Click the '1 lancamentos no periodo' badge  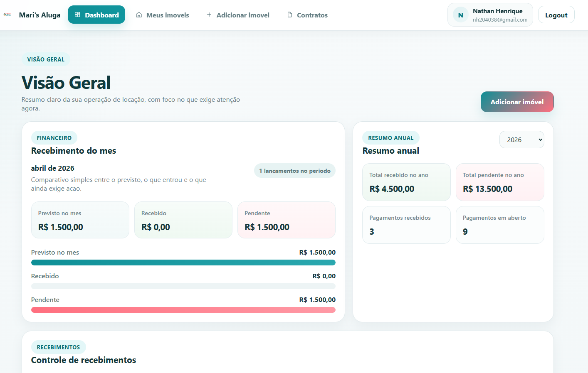coord(295,171)
